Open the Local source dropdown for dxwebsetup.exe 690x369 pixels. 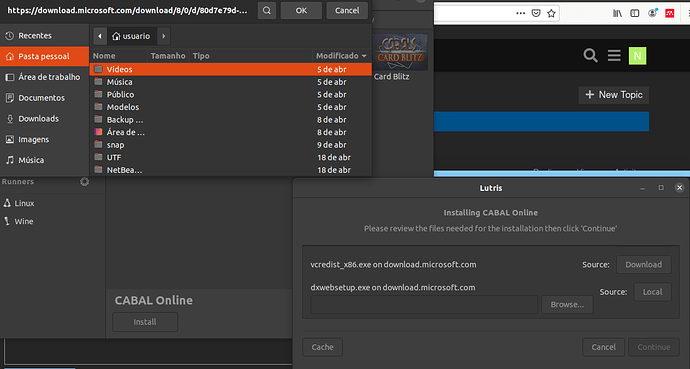click(x=652, y=292)
